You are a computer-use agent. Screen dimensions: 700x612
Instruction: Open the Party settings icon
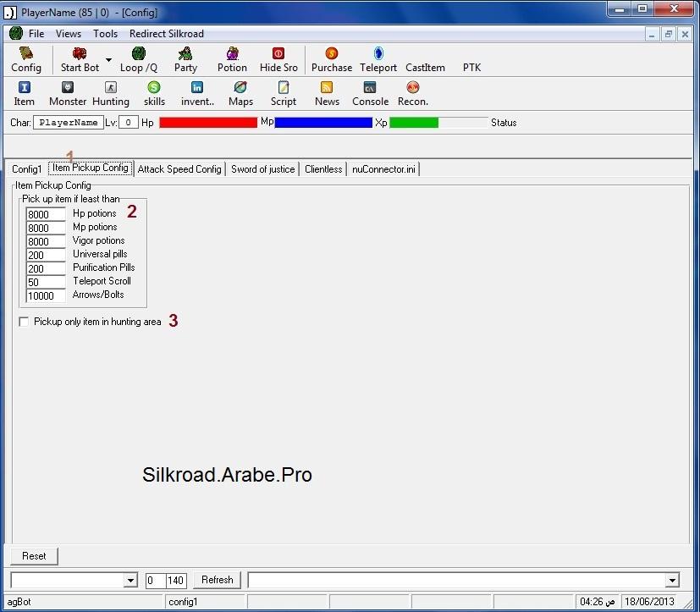click(x=185, y=60)
